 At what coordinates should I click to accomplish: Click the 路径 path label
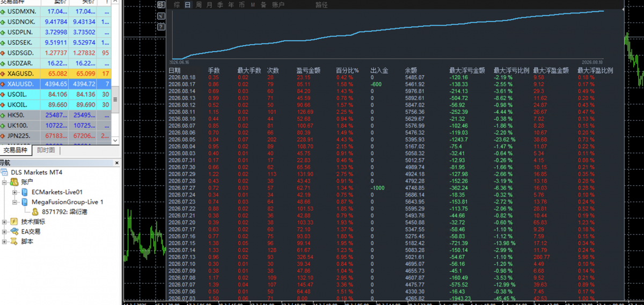point(321,5)
